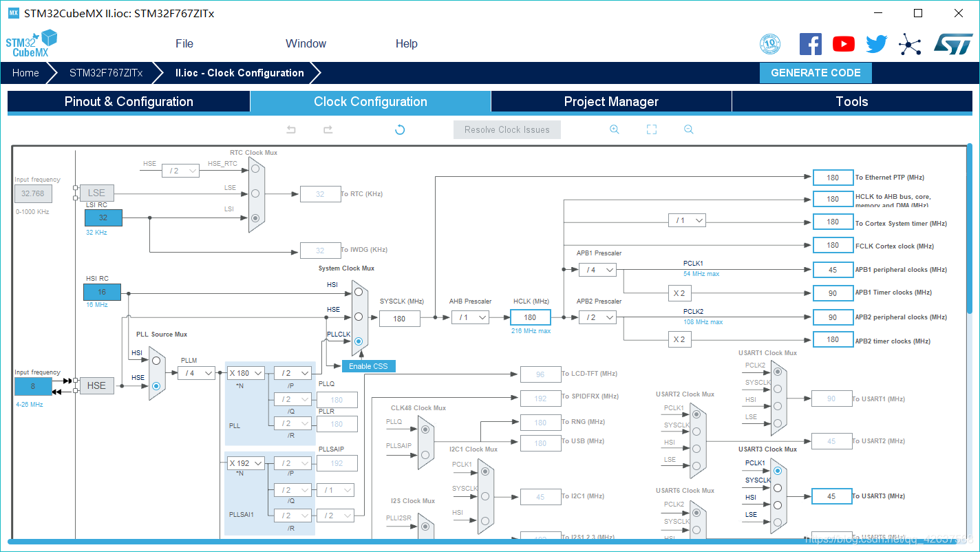Open the PLLSAI X 192 multiplier dropdown
980x552 pixels.
pos(246,463)
